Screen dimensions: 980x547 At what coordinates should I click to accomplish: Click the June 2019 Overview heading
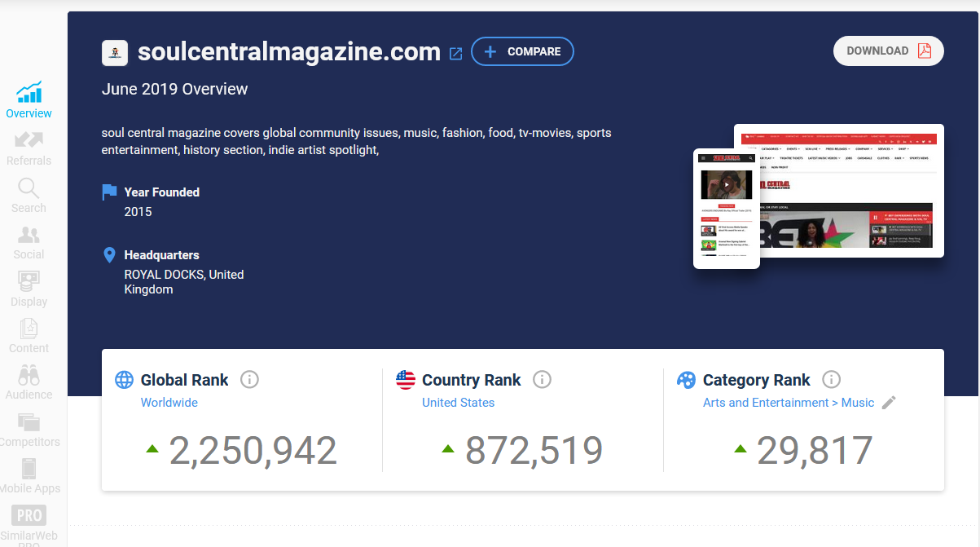174,89
